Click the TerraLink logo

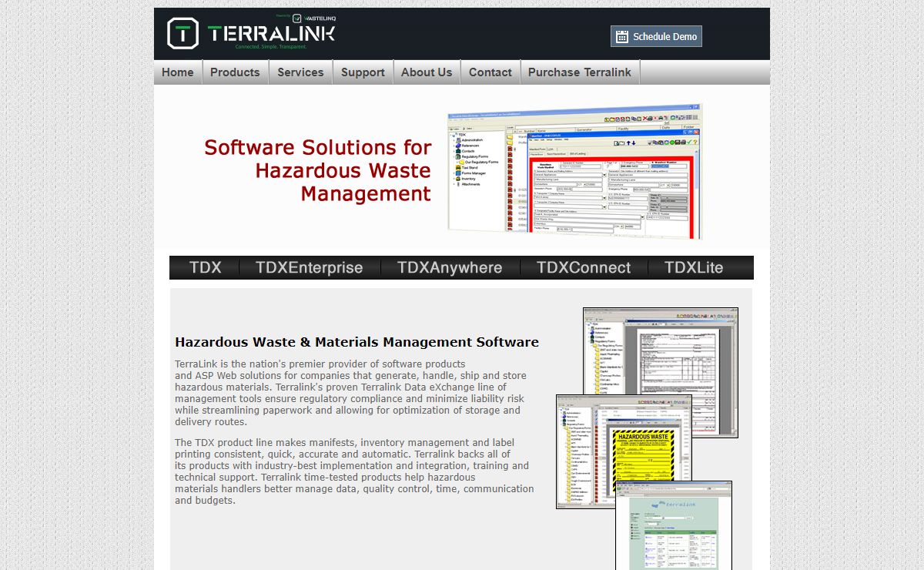[251, 33]
